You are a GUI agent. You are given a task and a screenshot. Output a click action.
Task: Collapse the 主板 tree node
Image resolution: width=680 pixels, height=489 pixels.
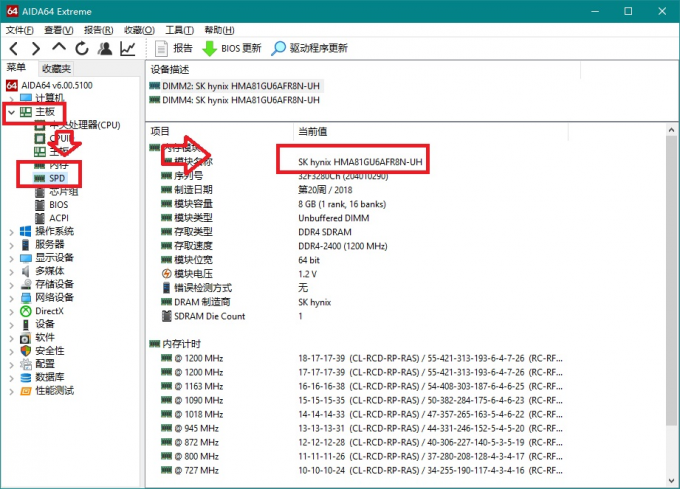pyautogui.click(x=12, y=112)
